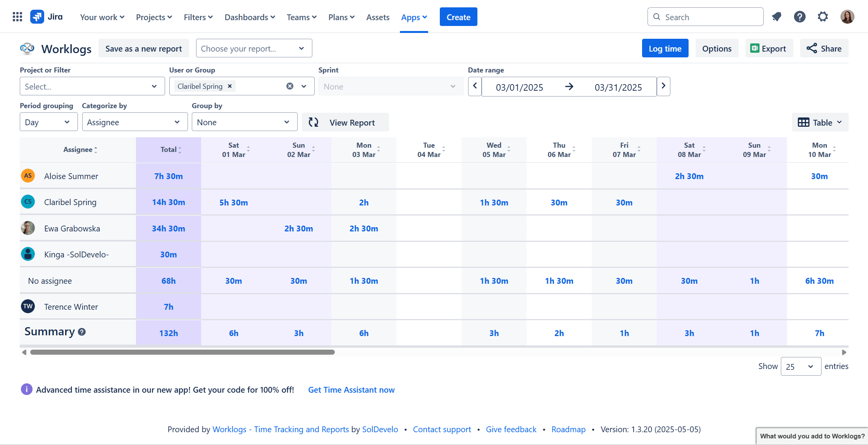Open the Apps menu
Viewport: 868px width, 445px height.
tap(414, 17)
